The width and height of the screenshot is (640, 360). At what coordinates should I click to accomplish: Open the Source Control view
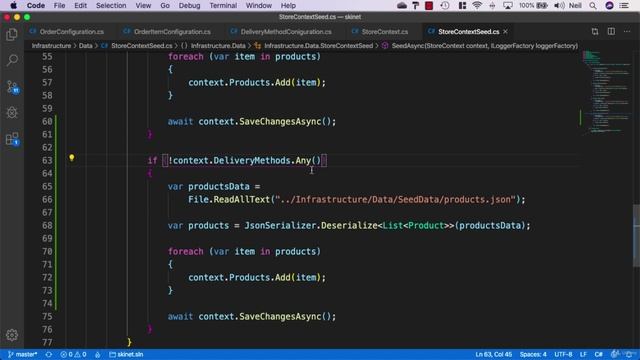click(x=12, y=87)
